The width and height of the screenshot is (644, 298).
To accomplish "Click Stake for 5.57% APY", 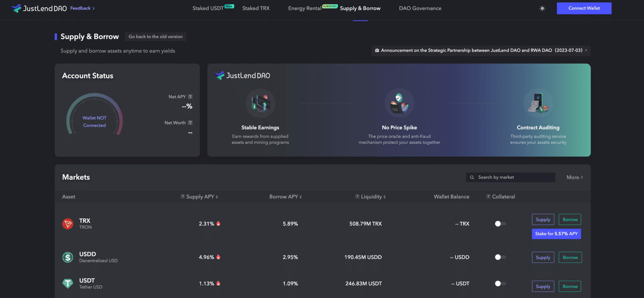I will 556,234.
